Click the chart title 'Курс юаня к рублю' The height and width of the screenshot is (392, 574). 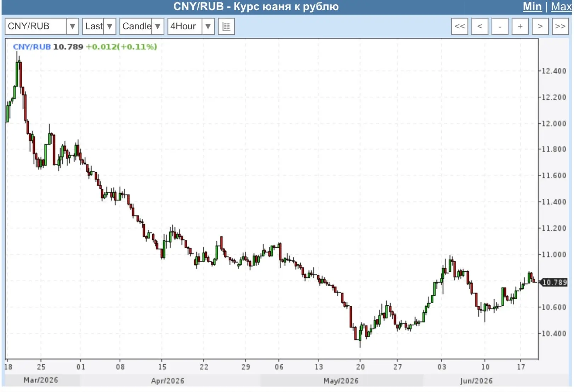click(286, 7)
